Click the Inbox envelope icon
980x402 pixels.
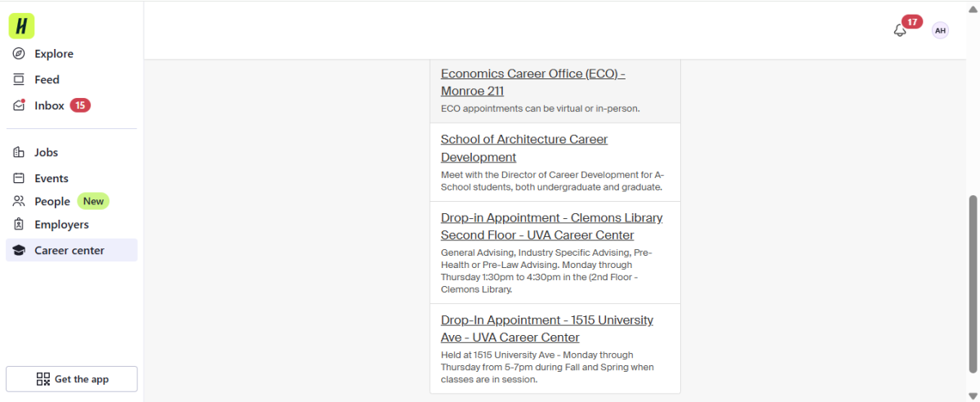point(19,105)
